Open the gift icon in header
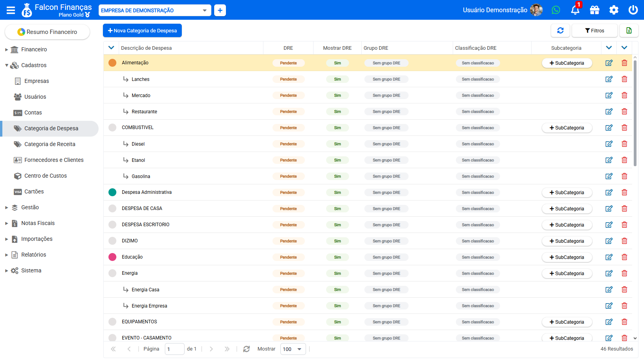The image size is (644, 362). click(x=595, y=10)
